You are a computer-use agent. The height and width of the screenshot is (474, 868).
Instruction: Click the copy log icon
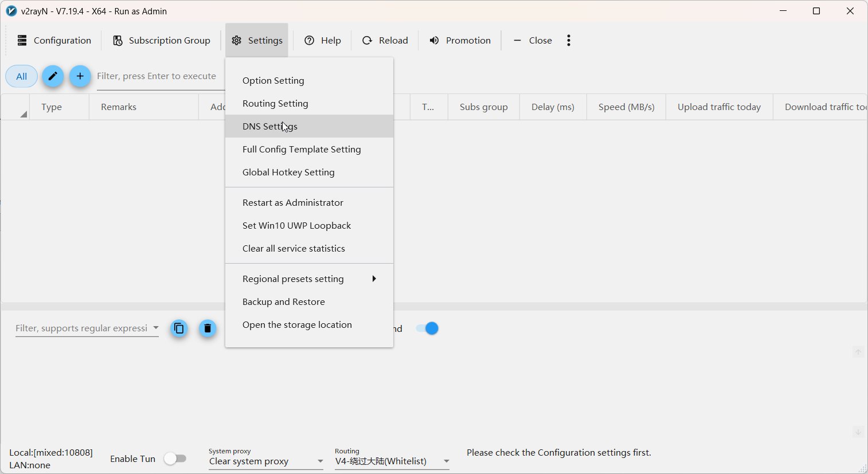(179, 328)
